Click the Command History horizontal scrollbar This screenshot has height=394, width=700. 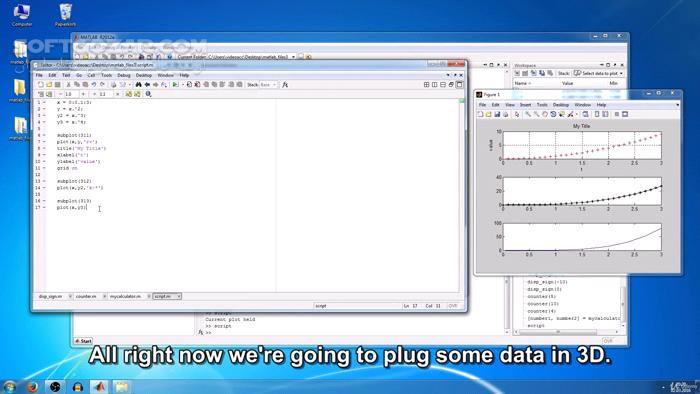click(x=566, y=332)
